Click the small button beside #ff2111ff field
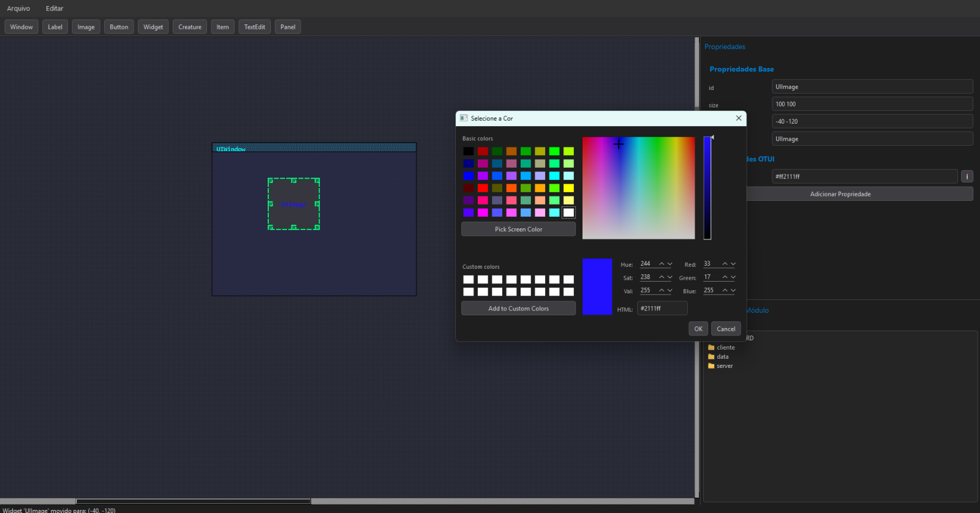 coord(967,176)
